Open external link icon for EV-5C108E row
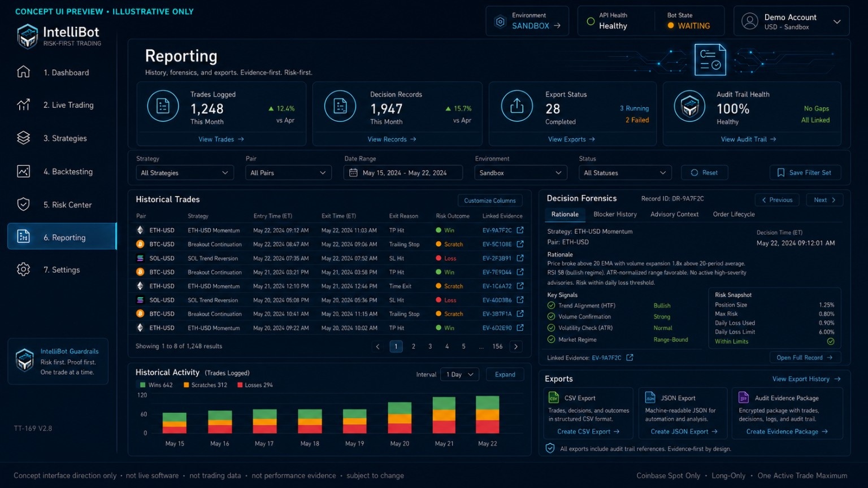This screenshot has width=868, height=488. 520,244
